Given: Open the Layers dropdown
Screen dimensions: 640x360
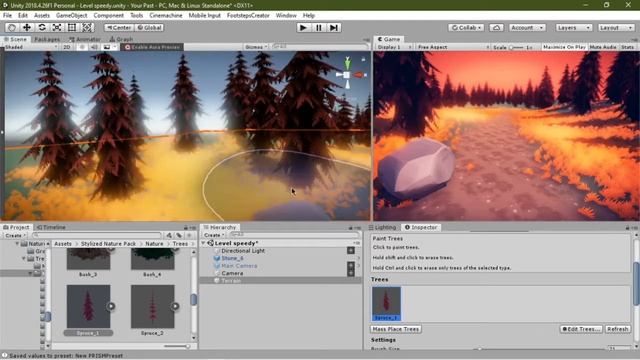Looking at the screenshot, I should coord(573,28).
